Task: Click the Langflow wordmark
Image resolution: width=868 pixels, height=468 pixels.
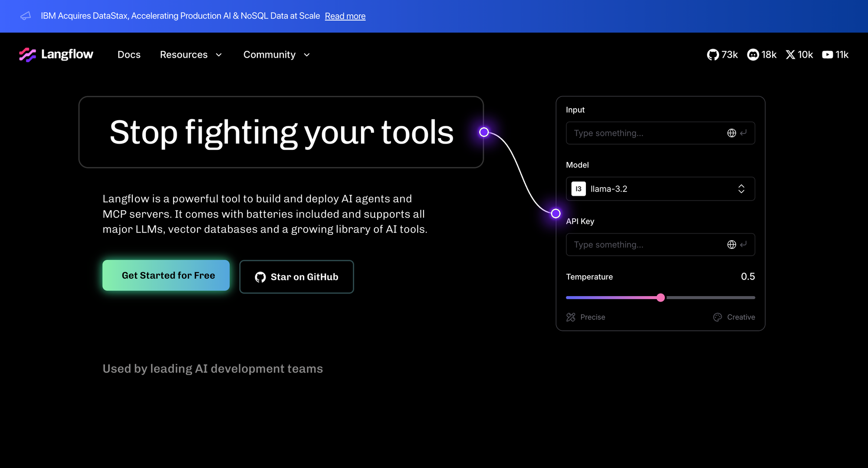Action: (67, 54)
